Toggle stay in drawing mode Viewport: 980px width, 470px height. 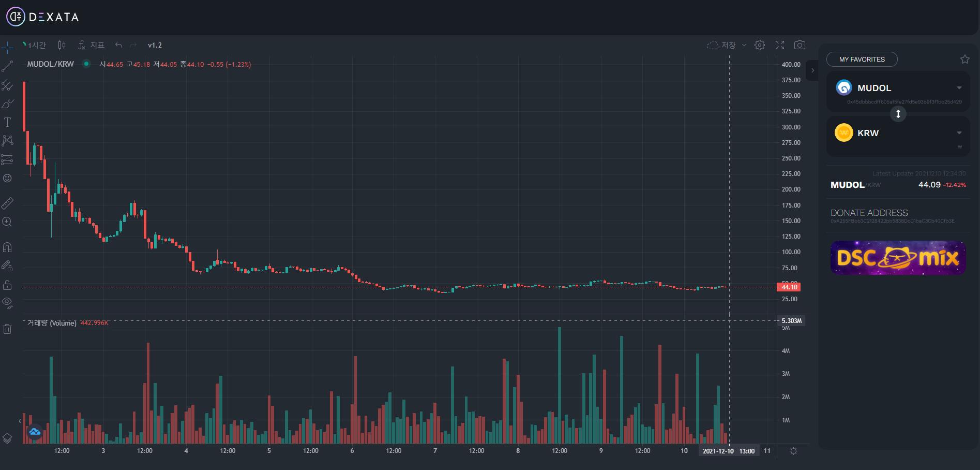(7, 266)
